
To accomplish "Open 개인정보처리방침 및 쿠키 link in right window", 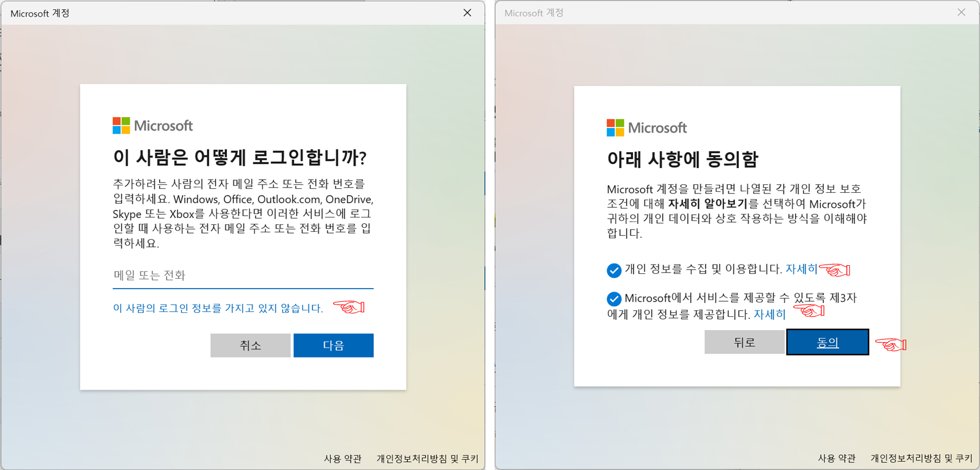I will coord(921,458).
